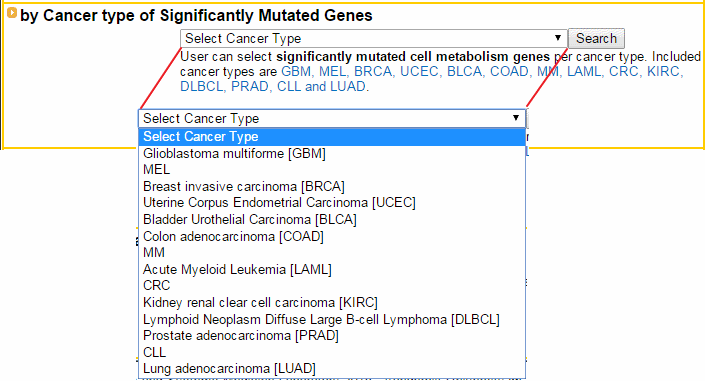Collapse the expanded Select Cancer Type combo box
Image resolution: width=705 pixels, height=381 pixels.
coord(332,118)
